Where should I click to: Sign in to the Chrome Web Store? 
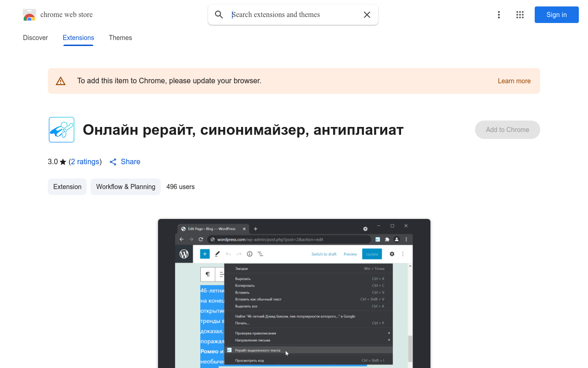(x=557, y=15)
